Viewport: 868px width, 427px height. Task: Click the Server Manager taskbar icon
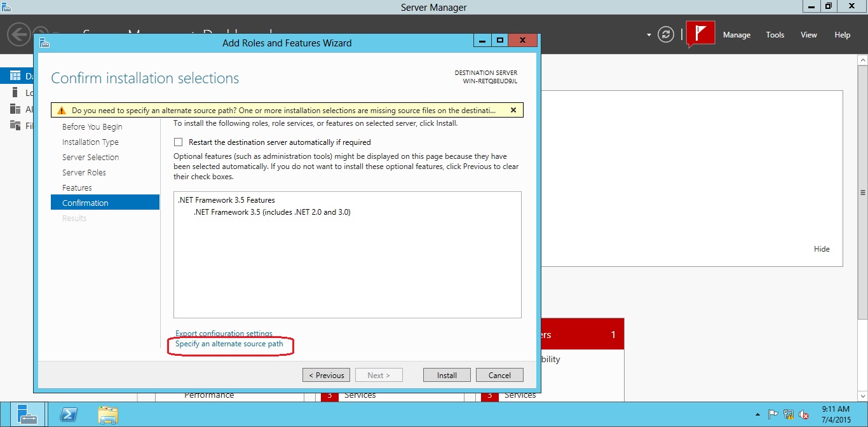pyautogui.click(x=27, y=414)
